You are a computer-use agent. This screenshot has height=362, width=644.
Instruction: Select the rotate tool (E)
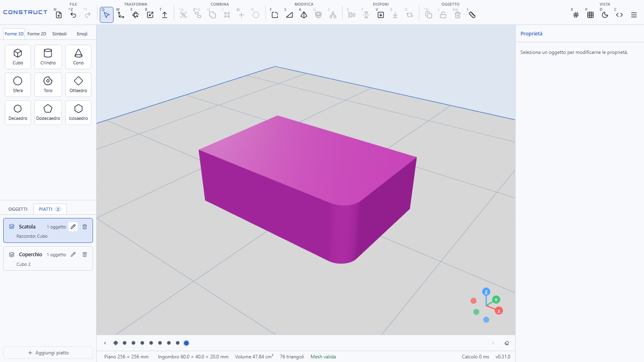pos(136,15)
